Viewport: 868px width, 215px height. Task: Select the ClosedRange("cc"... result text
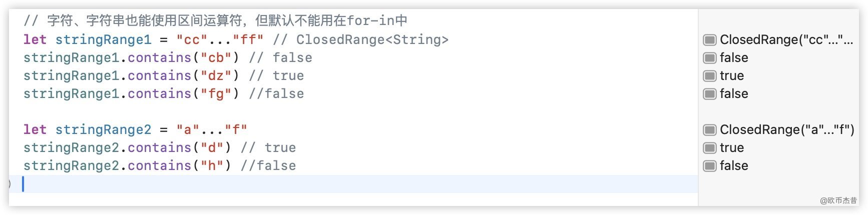(786, 40)
